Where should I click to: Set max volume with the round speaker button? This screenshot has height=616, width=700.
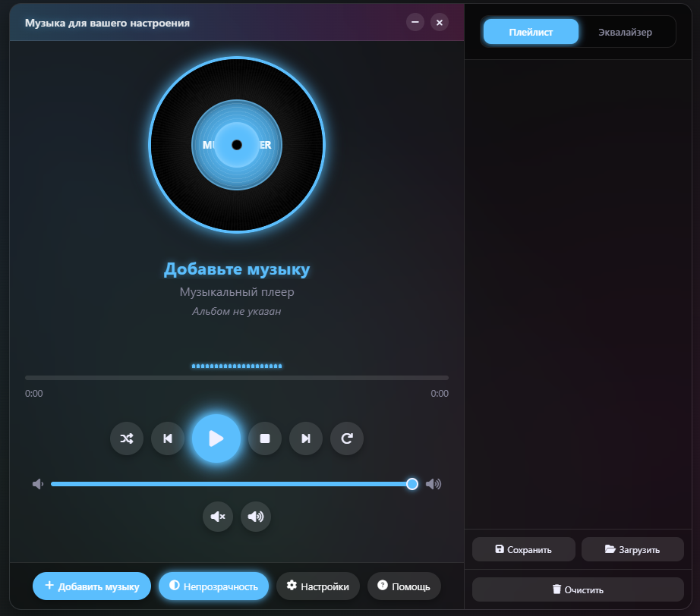pos(256,517)
